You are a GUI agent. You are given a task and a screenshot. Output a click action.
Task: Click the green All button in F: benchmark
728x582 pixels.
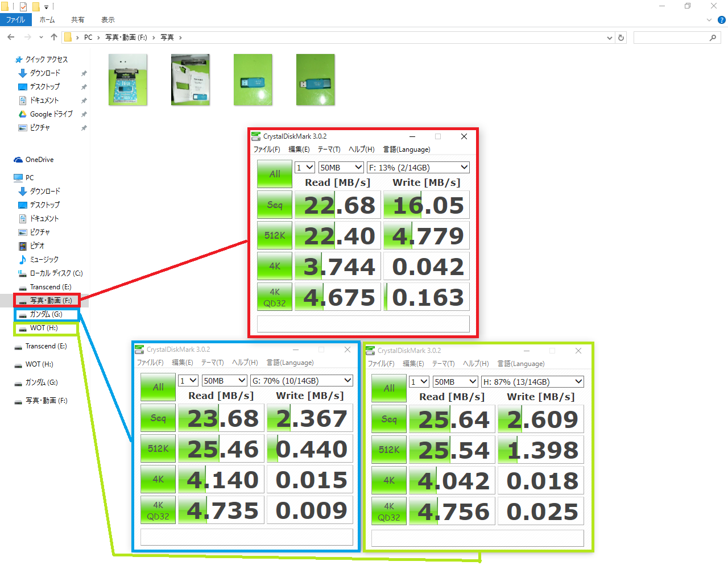275,174
